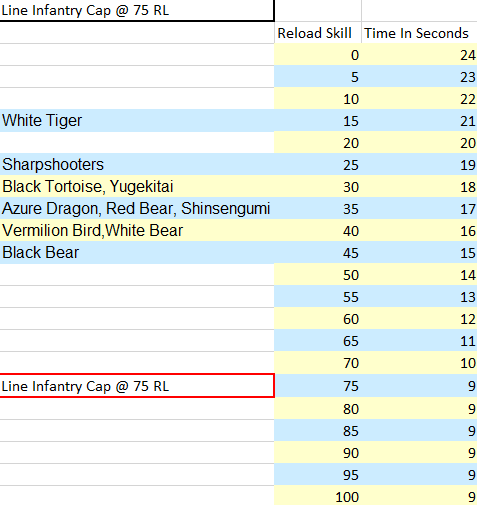Select the time value 14 cell
Image resolution: width=477 pixels, height=505 pixels.
click(x=419, y=275)
